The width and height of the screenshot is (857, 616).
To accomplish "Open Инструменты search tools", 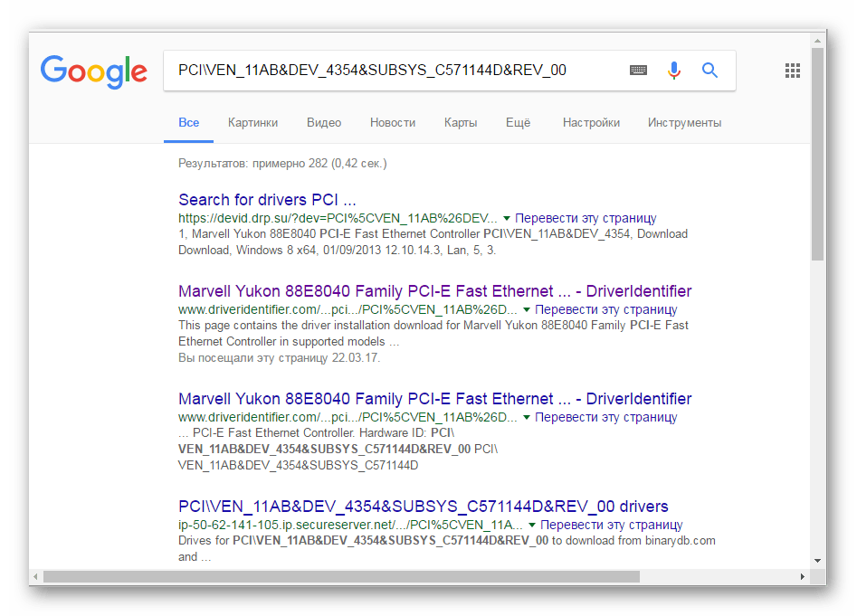I will (x=684, y=122).
